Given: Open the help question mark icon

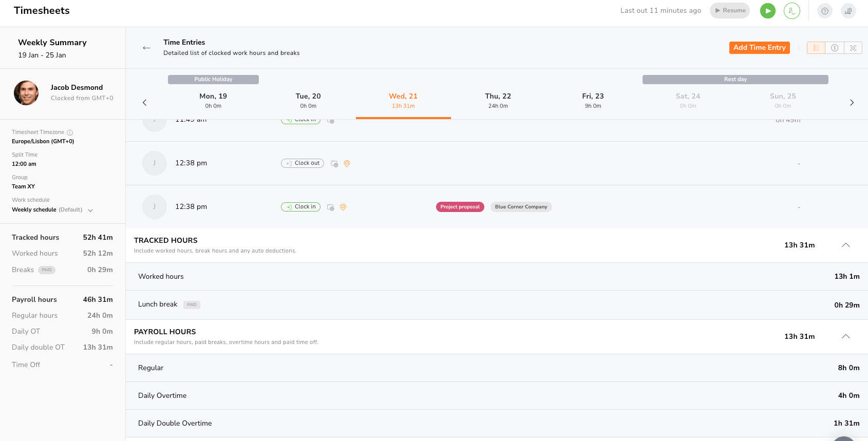Looking at the screenshot, I should (824, 11).
